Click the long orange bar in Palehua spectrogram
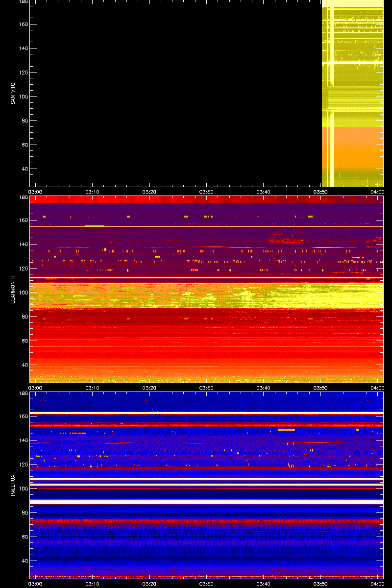The image size is (392, 588). coord(286,430)
